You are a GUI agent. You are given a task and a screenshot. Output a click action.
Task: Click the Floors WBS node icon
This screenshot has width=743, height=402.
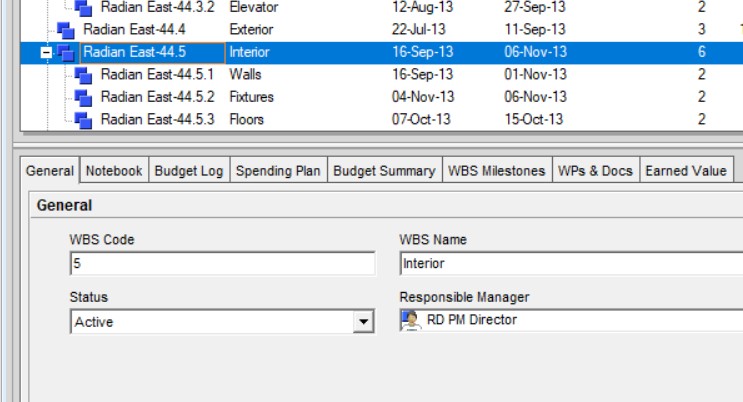pyautogui.click(x=84, y=120)
